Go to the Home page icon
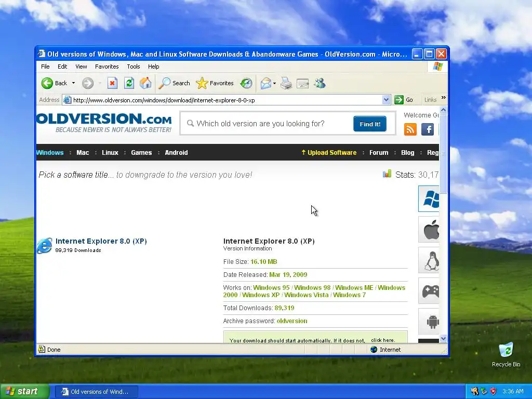This screenshot has width=532, height=399. [145, 83]
